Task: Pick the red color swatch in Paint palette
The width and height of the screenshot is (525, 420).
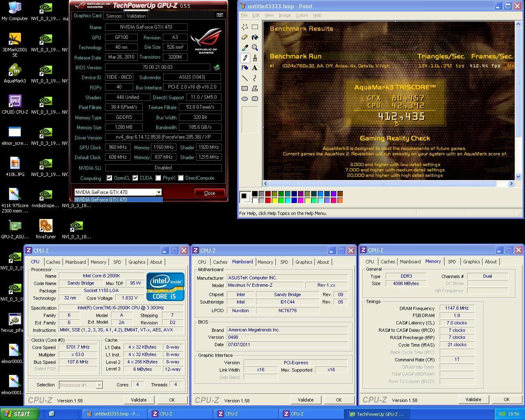Action: click(268, 200)
